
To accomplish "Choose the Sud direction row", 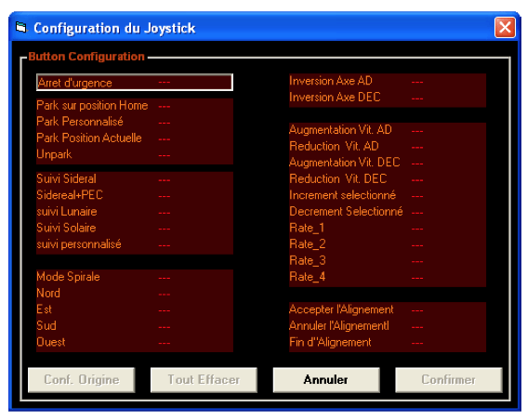I will tap(135, 326).
